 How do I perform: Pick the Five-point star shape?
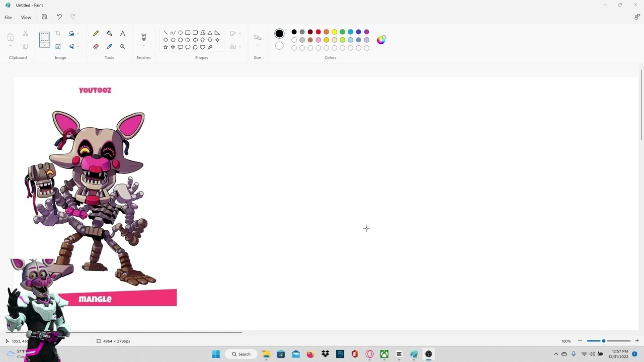coord(166,47)
